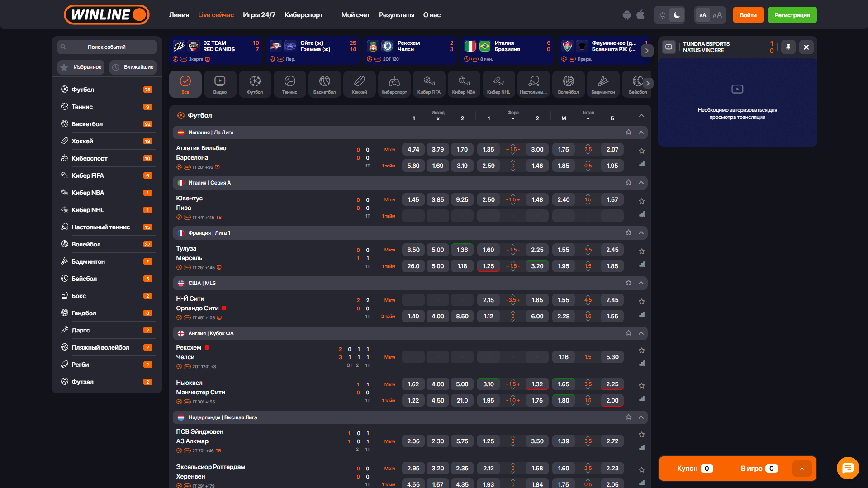
Task: Select the Ближайшие filter button
Action: [x=133, y=67]
